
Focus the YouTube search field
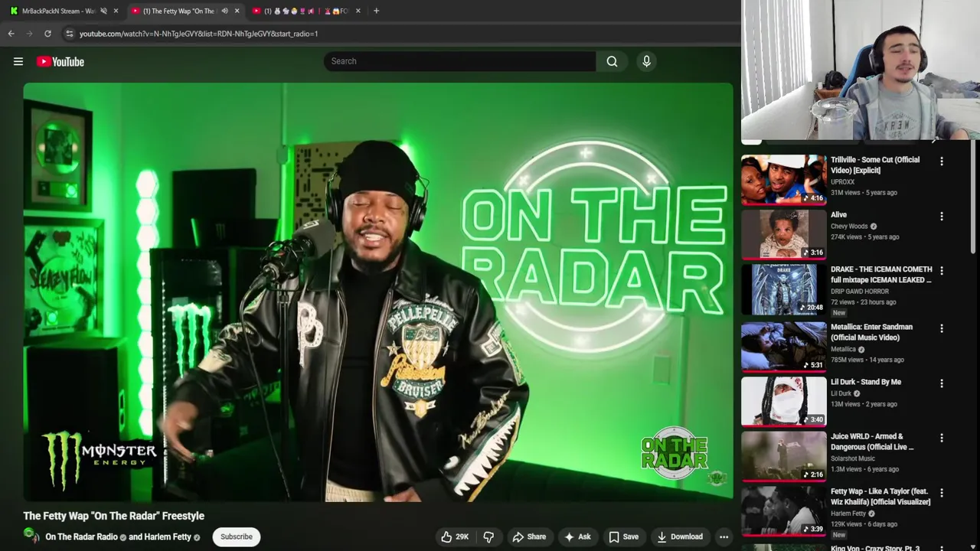[x=459, y=61]
